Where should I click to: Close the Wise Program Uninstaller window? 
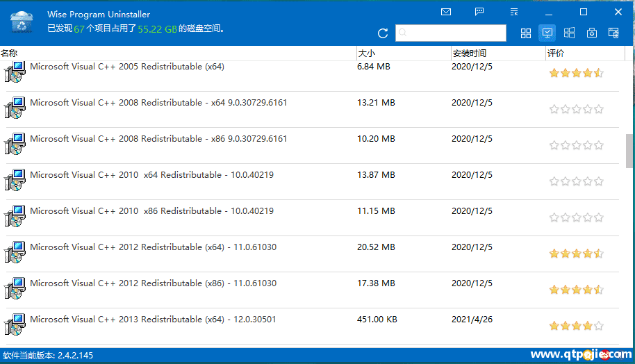[618, 12]
